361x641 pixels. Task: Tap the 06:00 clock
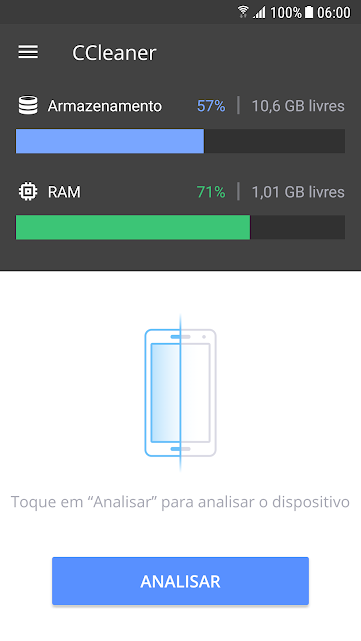334,13
